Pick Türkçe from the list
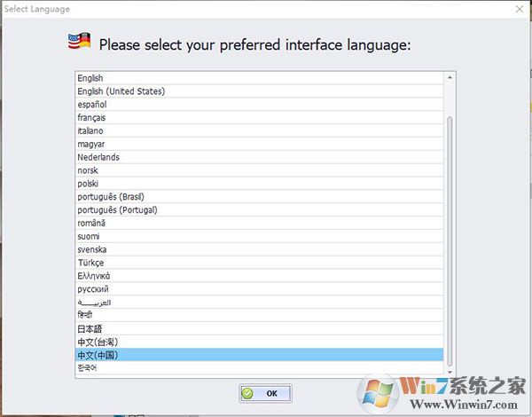Image resolution: width=532 pixels, height=417 pixels. (x=259, y=263)
